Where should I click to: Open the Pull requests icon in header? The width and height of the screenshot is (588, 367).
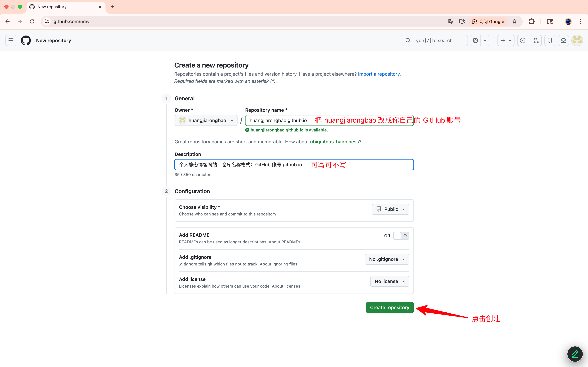point(536,40)
